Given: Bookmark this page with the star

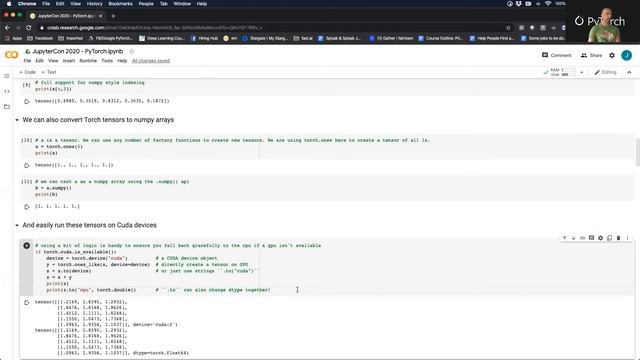Looking at the screenshot, I should click(x=508, y=28).
